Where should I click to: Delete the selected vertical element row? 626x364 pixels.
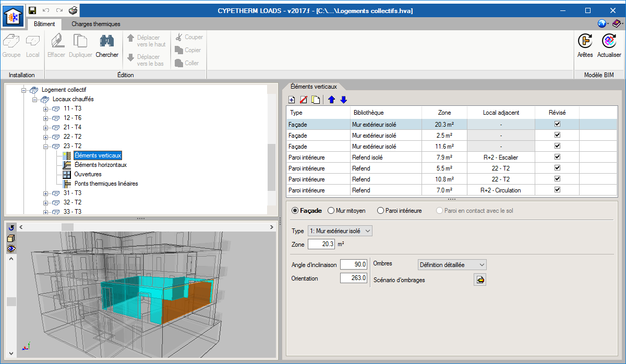304,100
